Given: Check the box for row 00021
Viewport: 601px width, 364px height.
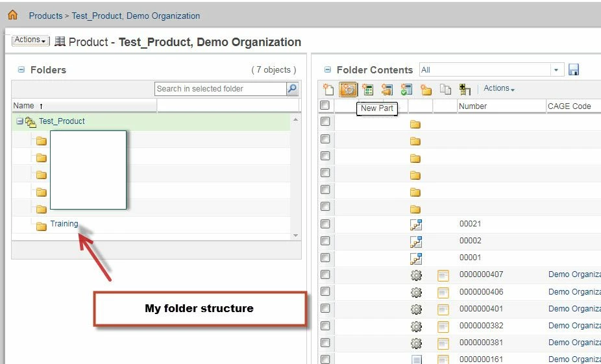Looking at the screenshot, I should (x=325, y=223).
